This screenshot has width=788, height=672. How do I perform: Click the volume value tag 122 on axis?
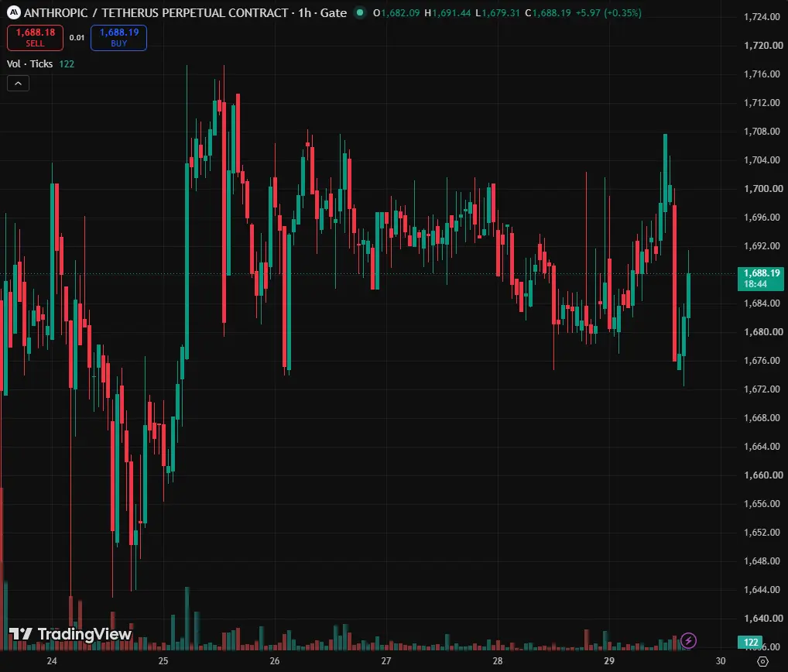pos(751,642)
